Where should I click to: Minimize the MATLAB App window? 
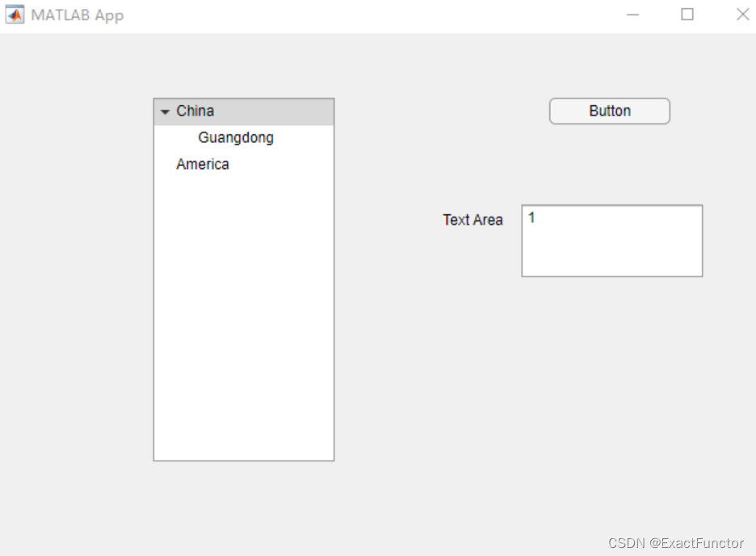632,15
